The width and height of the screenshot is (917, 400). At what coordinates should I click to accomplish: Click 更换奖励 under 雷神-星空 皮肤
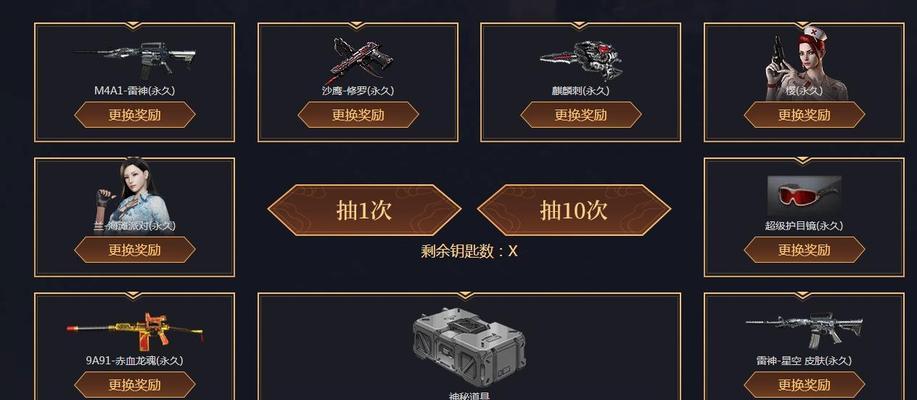[804, 385]
